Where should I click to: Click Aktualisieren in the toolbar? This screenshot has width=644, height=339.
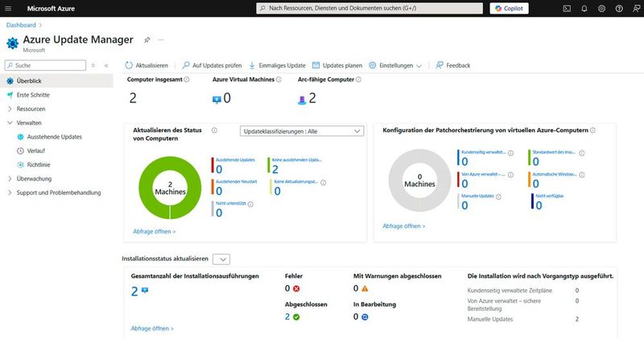(147, 65)
